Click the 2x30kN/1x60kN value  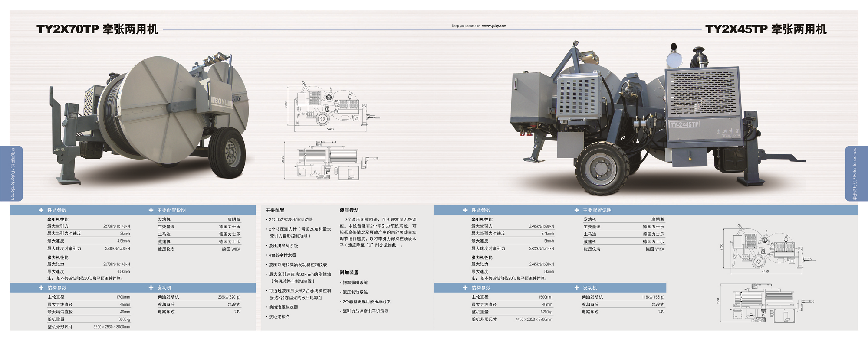pyautogui.click(x=118, y=249)
